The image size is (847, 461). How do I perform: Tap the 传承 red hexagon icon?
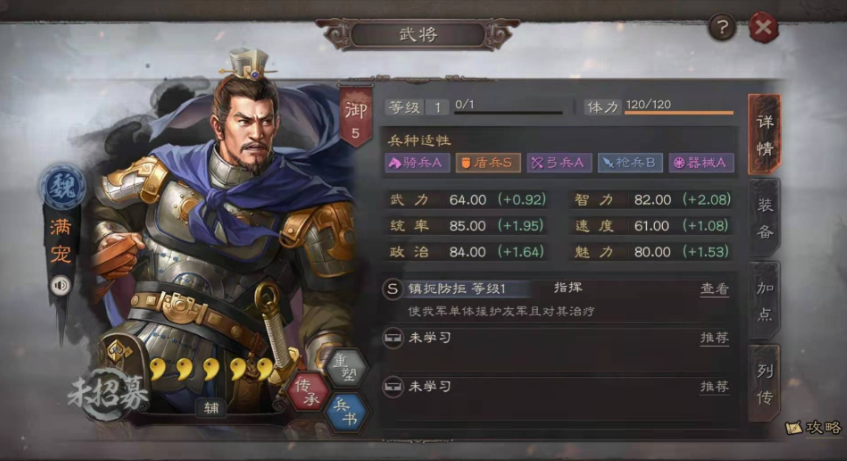click(x=308, y=391)
